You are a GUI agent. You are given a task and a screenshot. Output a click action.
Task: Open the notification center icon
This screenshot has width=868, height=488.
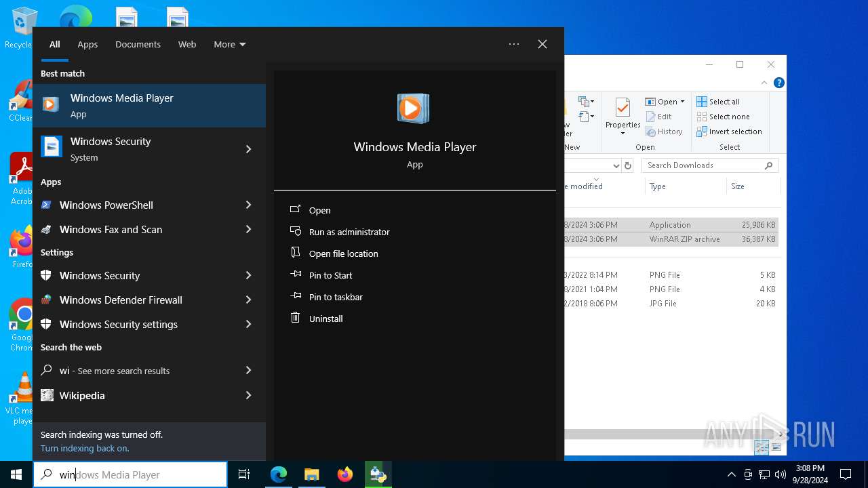(x=846, y=474)
